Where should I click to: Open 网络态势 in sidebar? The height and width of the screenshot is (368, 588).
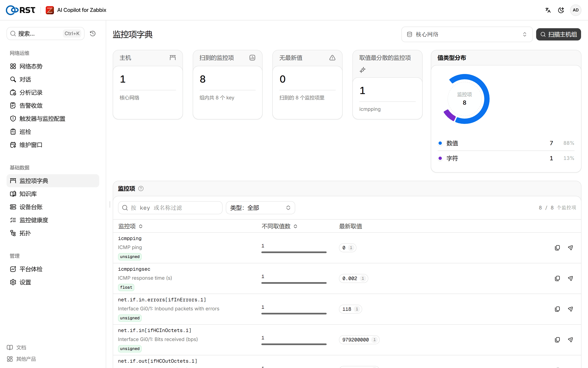(x=53, y=66)
